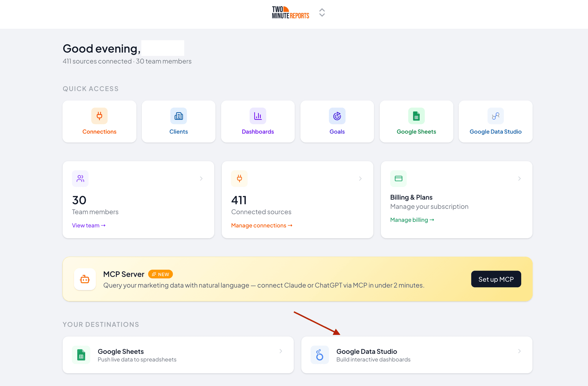Click the 411 connected sources count
This screenshot has height=386, width=588.
coord(239,200)
